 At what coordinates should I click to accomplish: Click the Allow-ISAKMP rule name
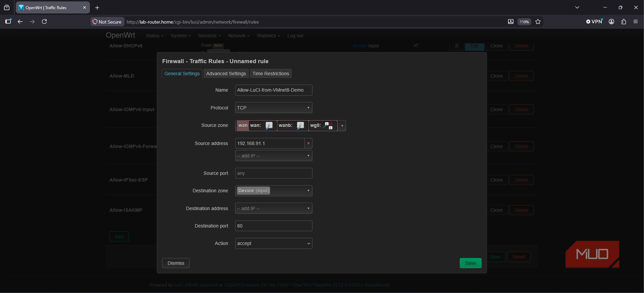point(126,210)
